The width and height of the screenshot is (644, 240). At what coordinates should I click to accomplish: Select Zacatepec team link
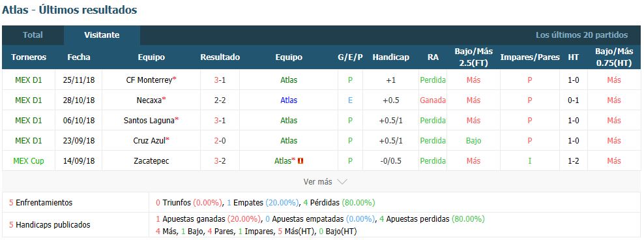pyautogui.click(x=151, y=161)
